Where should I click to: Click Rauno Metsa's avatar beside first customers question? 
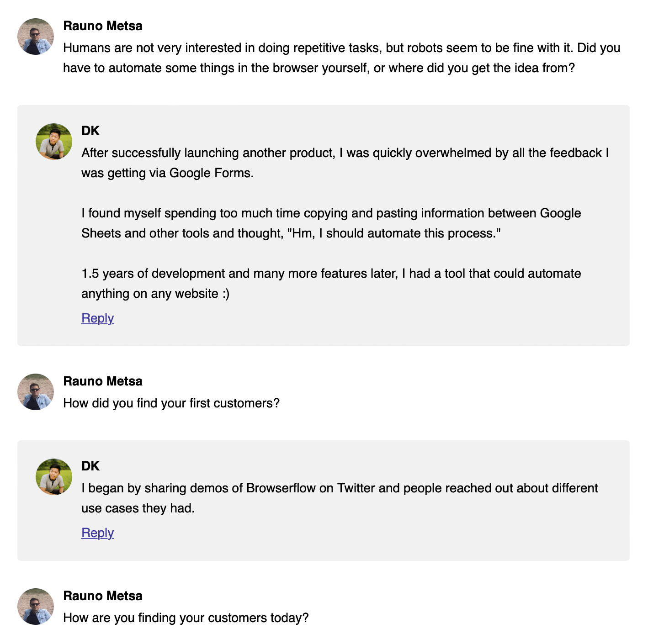point(36,392)
